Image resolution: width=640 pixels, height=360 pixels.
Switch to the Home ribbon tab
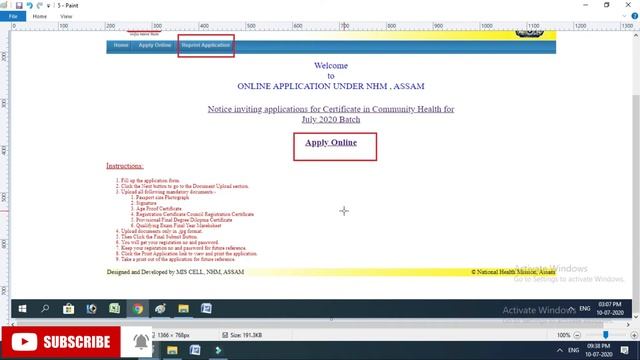point(40,16)
